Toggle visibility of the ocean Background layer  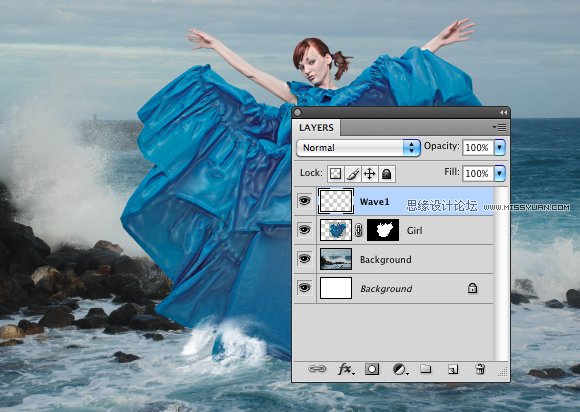[x=304, y=259]
